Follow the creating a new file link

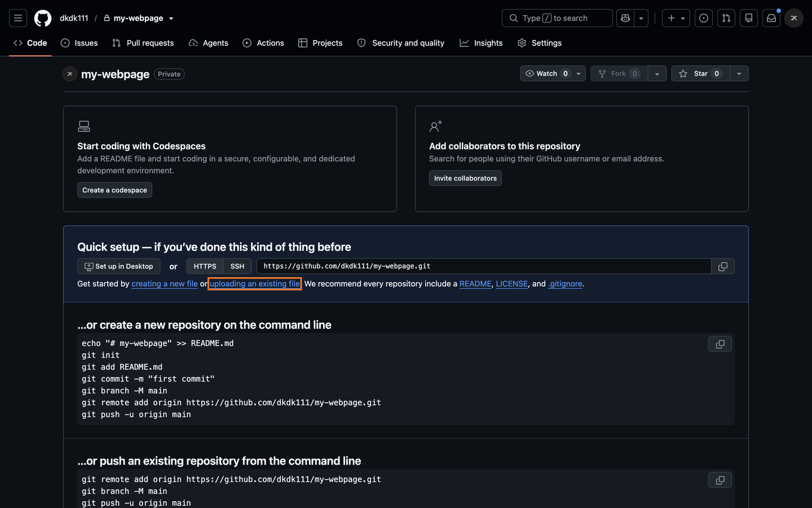coord(165,284)
